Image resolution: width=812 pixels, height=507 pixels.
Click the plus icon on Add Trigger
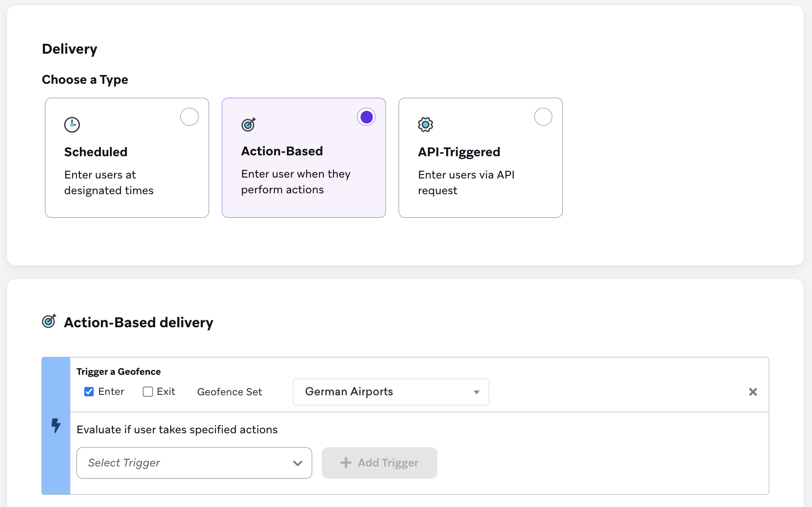pos(346,463)
